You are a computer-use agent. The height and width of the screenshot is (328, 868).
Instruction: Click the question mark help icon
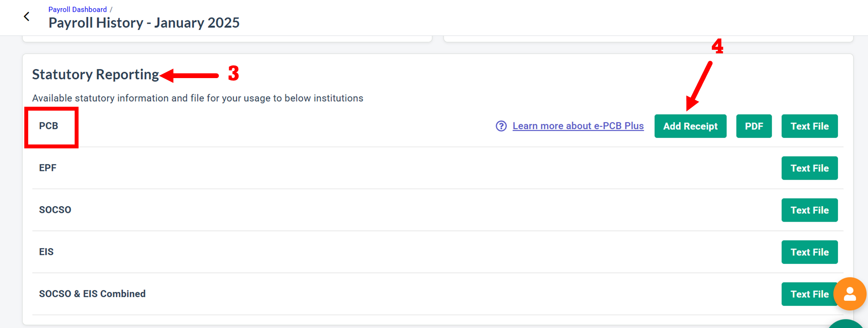pyautogui.click(x=501, y=126)
